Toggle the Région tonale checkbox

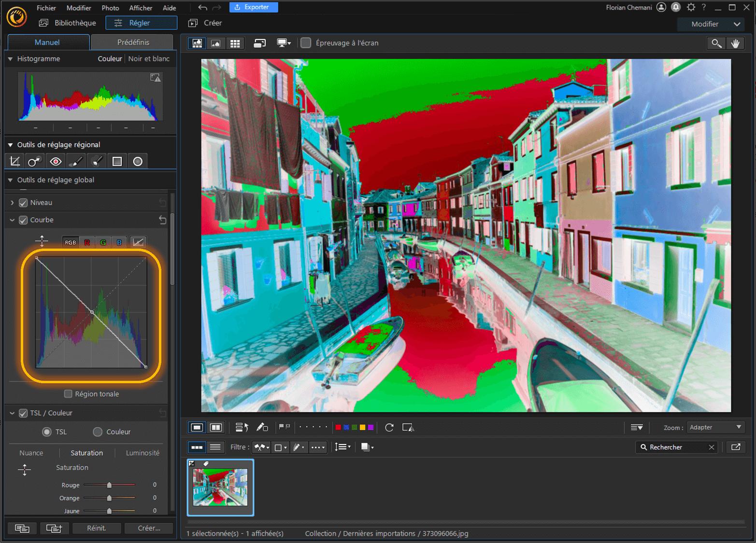tap(68, 394)
